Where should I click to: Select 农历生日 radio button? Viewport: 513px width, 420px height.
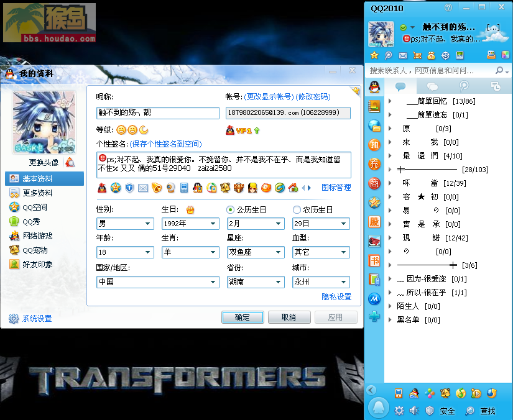(297, 209)
